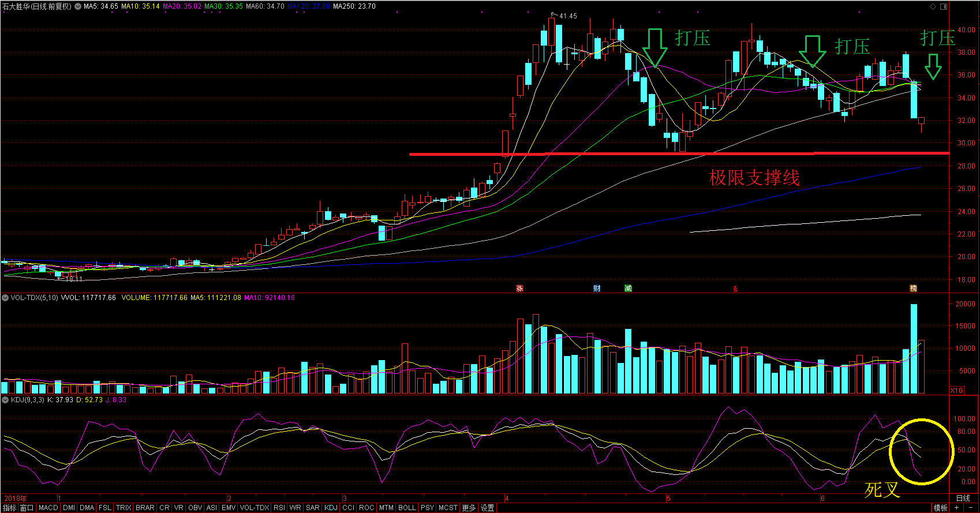
Task: Select the highlighted KDJ indicator tab
Action: point(331,508)
